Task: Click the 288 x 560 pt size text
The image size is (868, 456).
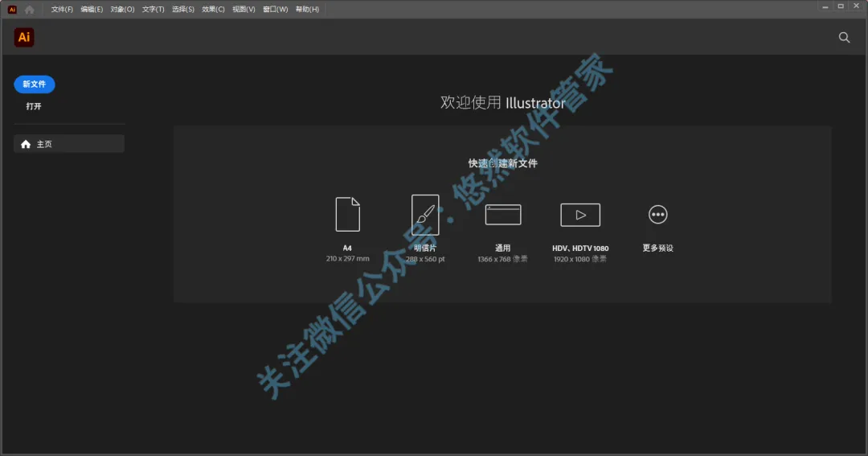Action: 425,259
